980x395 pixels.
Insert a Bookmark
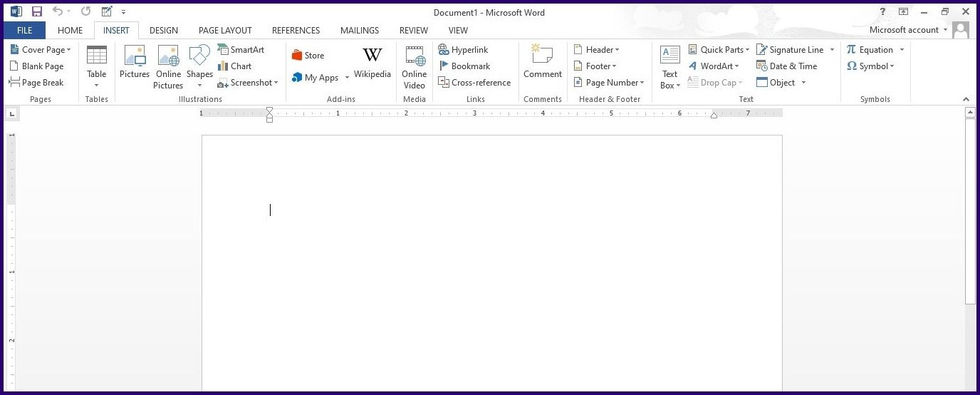(x=464, y=66)
